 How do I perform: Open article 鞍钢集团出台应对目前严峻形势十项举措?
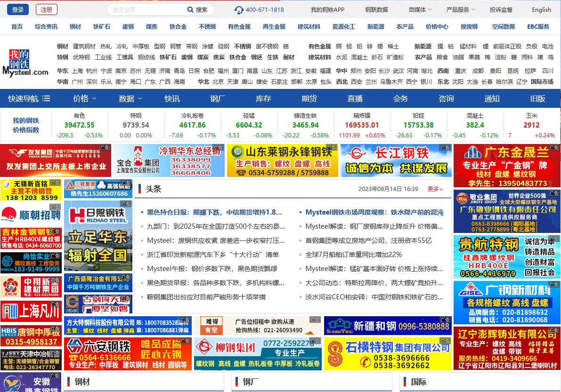pyautogui.click(x=206, y=297)
